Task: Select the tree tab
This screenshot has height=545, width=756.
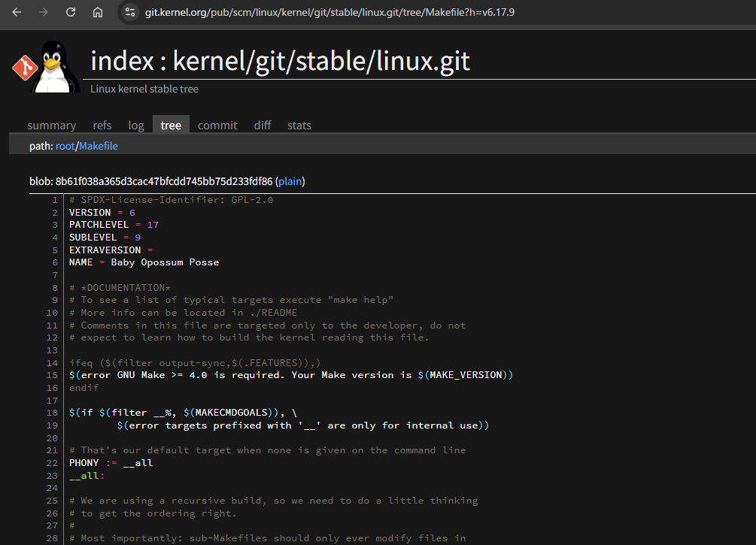Action: point(171,125)
